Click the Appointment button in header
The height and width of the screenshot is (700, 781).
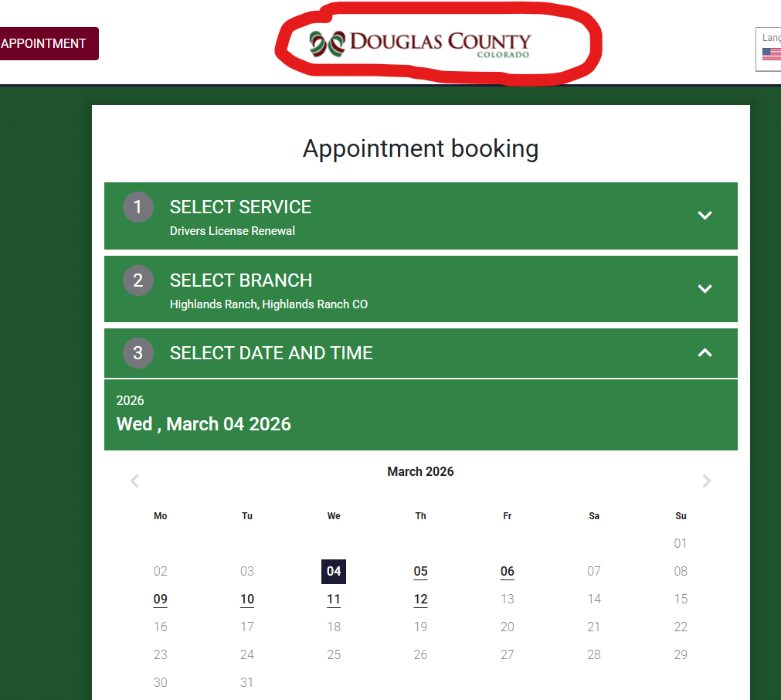45,43
